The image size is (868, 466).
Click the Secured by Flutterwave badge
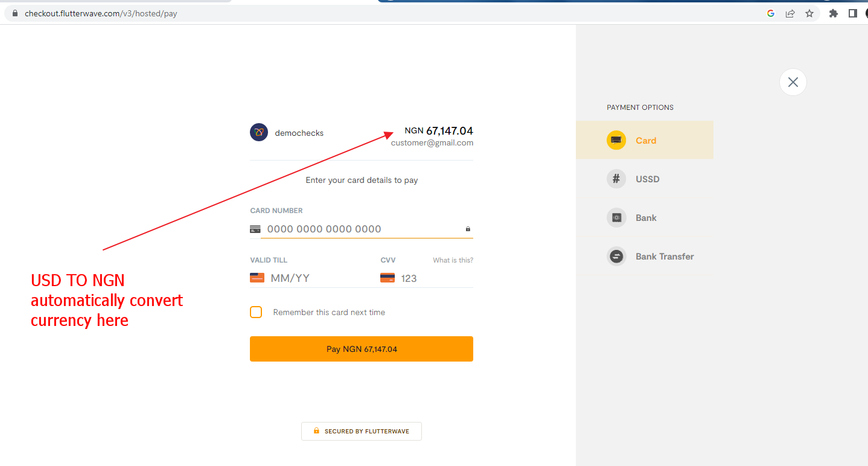[362, 431]
